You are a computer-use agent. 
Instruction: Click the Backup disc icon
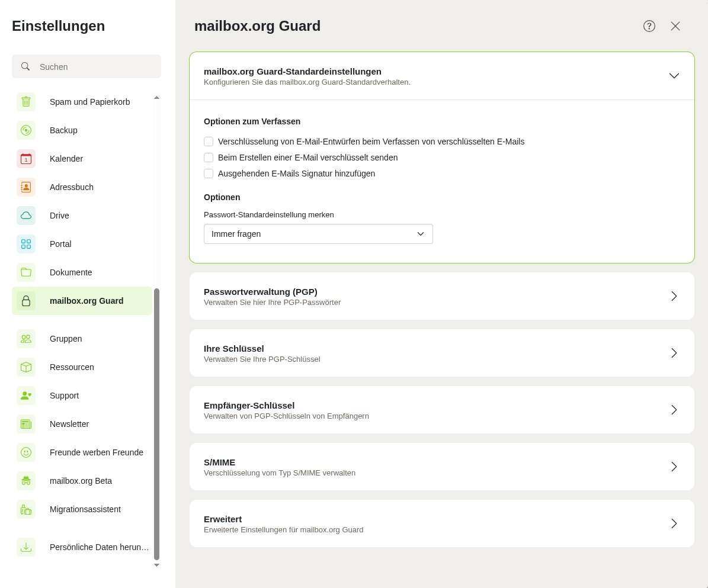(x=26, y=130)
